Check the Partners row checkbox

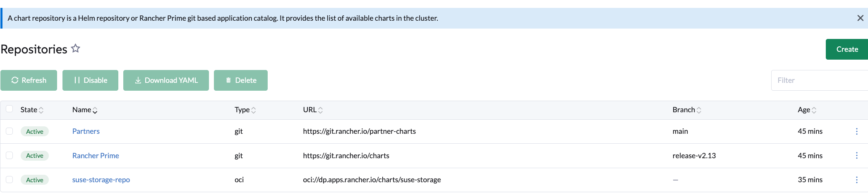10,131
